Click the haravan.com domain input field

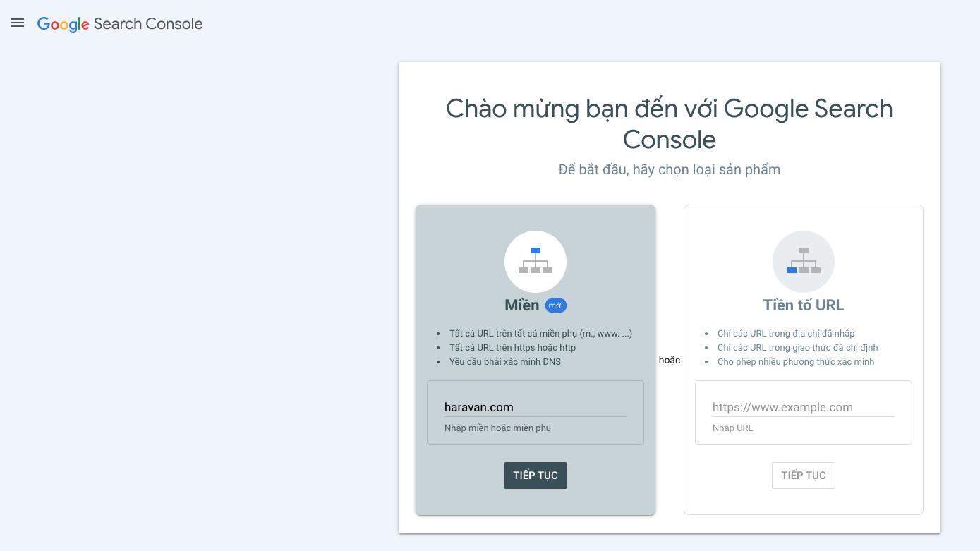[x=536, y=407]
